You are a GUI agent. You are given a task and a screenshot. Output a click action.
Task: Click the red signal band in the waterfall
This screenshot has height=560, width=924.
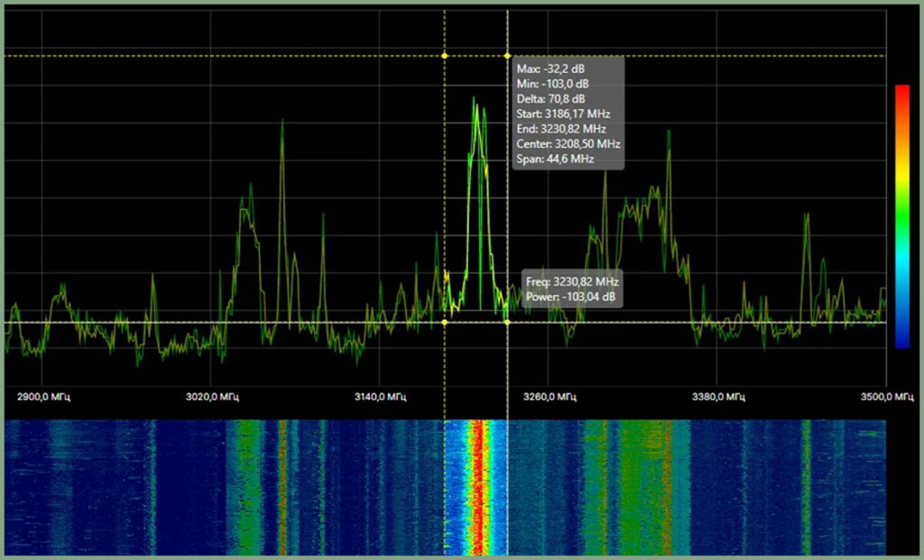pos(477,487)
